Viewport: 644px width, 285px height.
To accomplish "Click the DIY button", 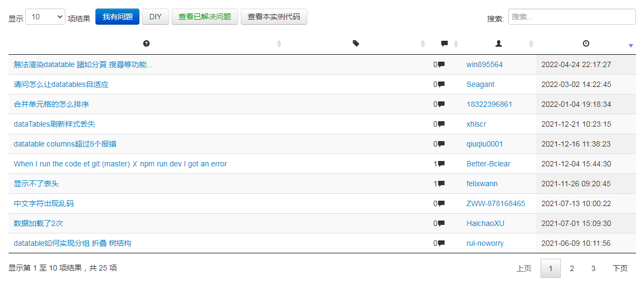I will tap(156, 17).
